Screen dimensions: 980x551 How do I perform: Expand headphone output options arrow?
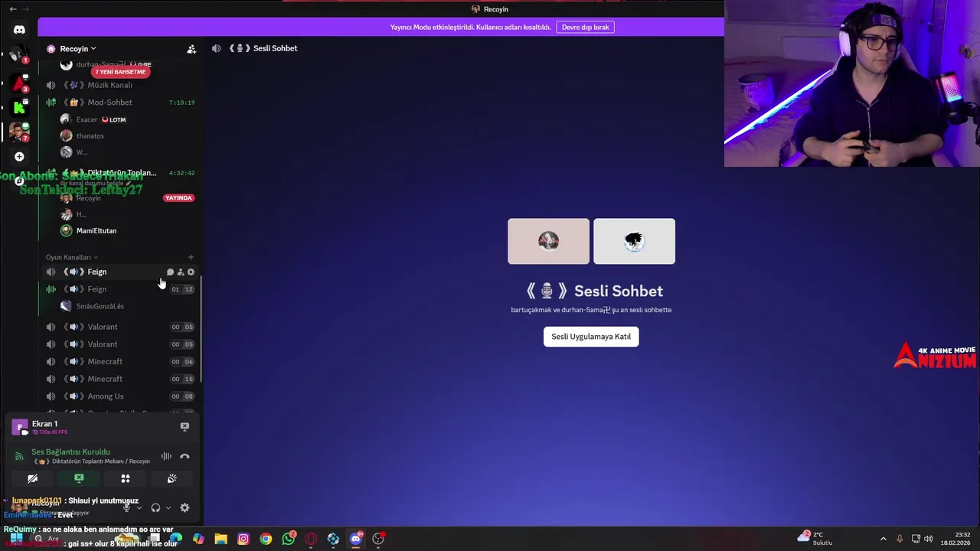(x=168, y=507)
